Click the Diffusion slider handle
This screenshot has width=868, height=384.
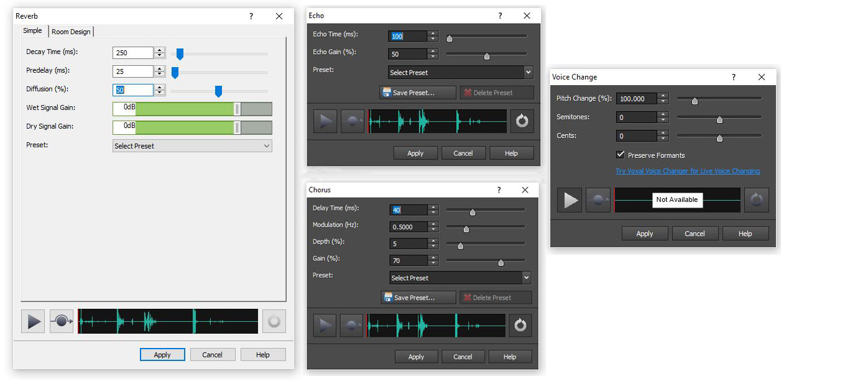tap(218, 91)
